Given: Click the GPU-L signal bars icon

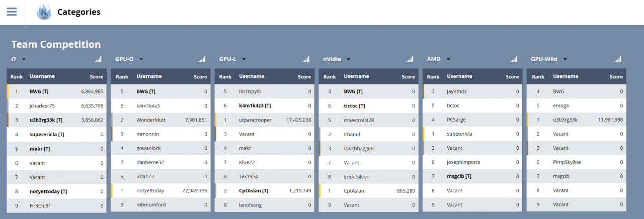Looking at the screenshot, I should (306, 59).
